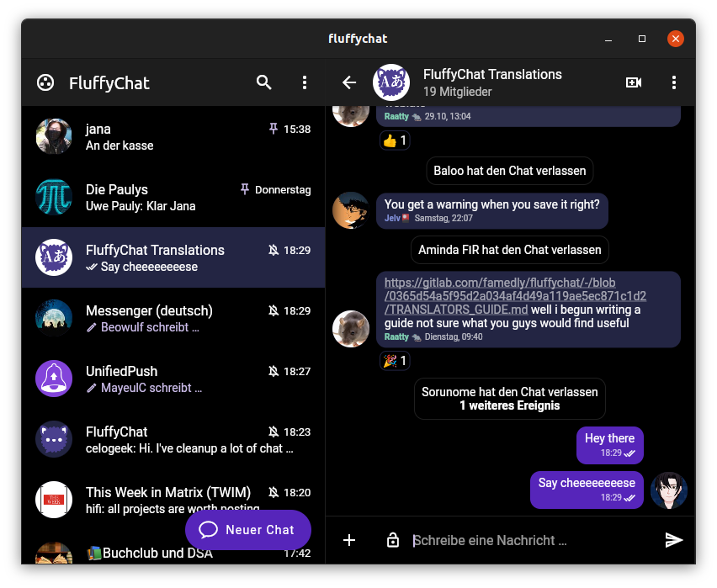Select the Messenger (deutsch) conversation

[x=173, y=318]
